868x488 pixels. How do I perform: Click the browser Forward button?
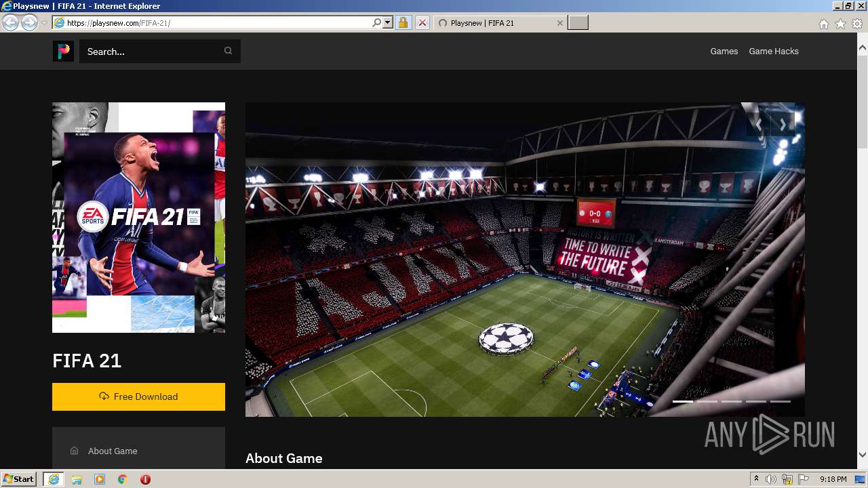(29, 23)
